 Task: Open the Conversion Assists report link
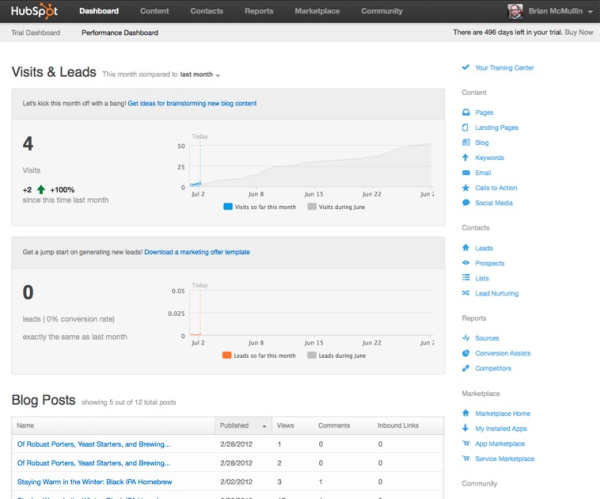503,353
